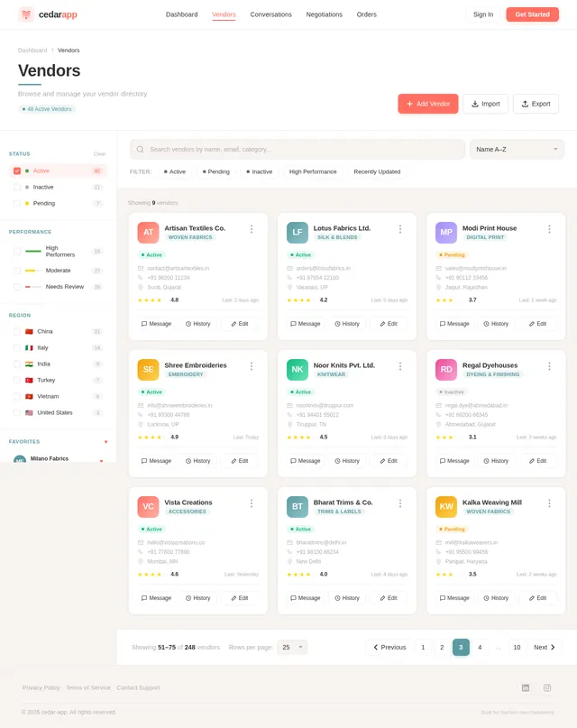Check the Moderate performance checkbox

[17, 271]
